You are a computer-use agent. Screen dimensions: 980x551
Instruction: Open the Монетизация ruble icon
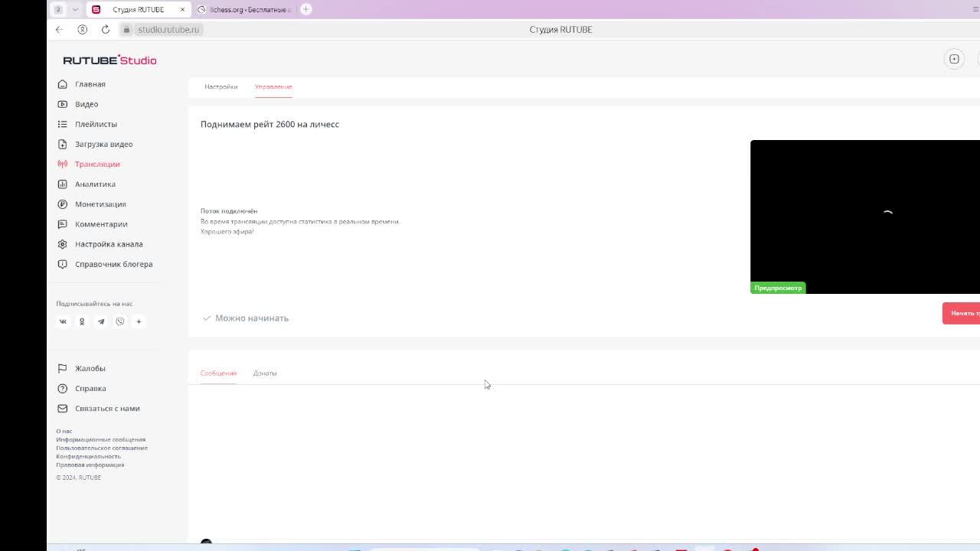pyautogui.click(x=63, y=204)
